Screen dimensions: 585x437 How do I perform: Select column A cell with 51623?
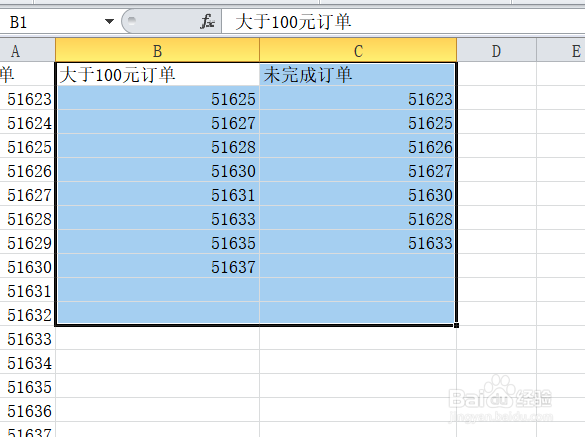[x=27, y=98]
